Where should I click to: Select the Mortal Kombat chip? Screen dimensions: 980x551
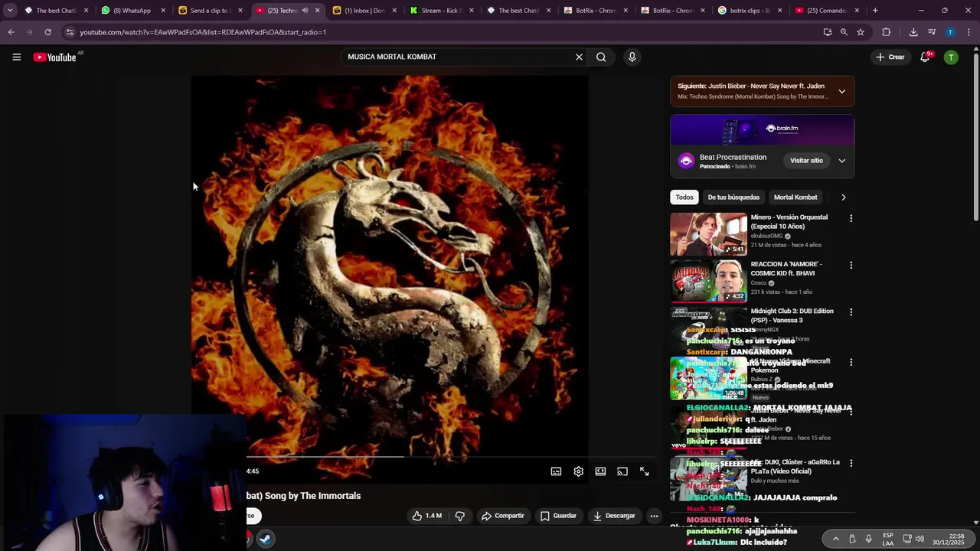795,197
